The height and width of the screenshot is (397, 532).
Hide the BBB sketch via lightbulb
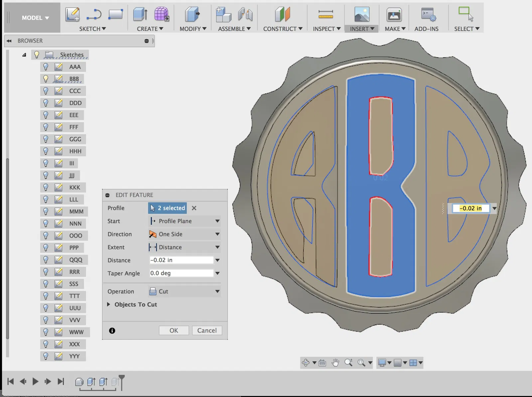46,79
